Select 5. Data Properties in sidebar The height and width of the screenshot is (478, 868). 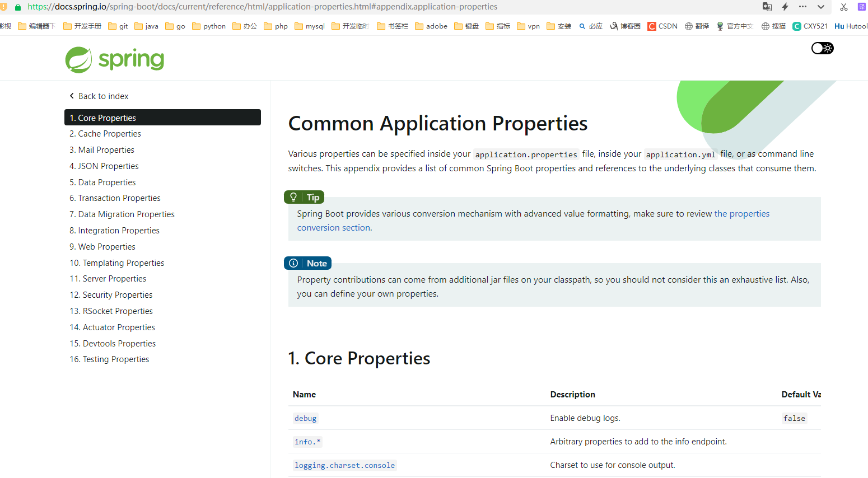[102, 182]
